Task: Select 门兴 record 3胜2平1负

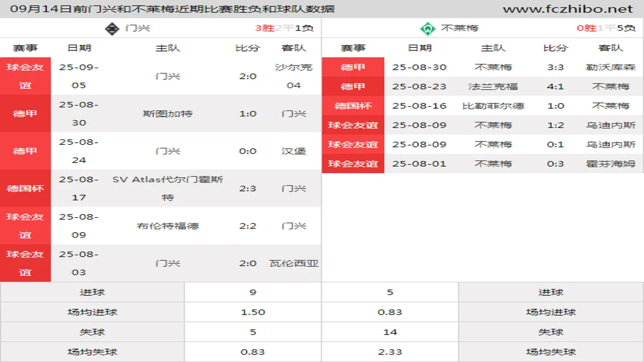Action: 284,28
